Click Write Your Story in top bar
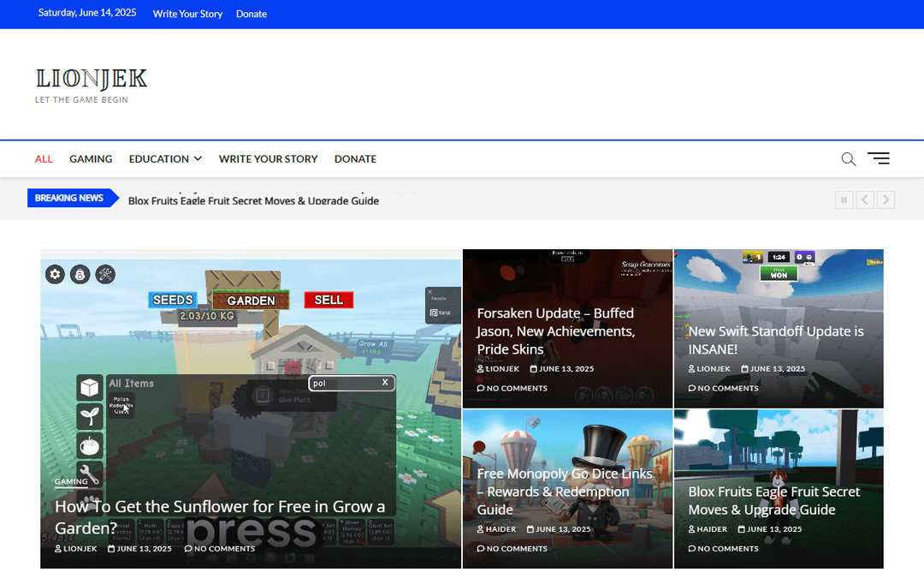924x578 pixels. (187, 14)
